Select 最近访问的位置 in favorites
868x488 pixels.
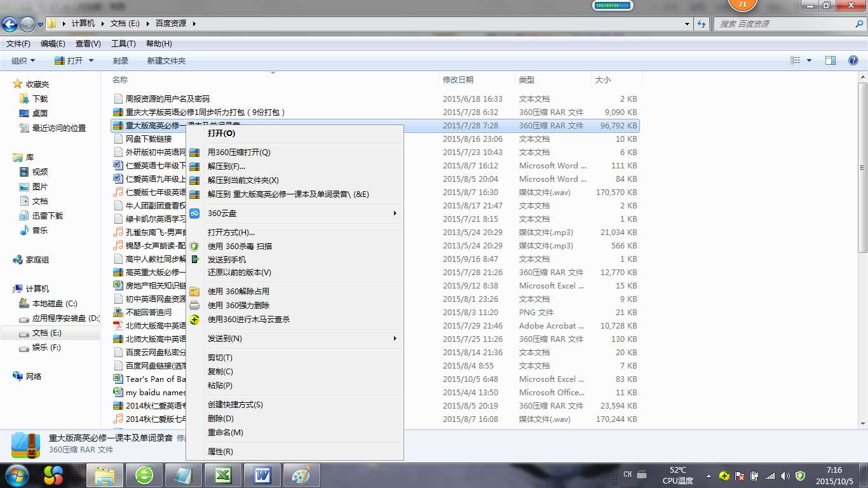pos(58,128)
